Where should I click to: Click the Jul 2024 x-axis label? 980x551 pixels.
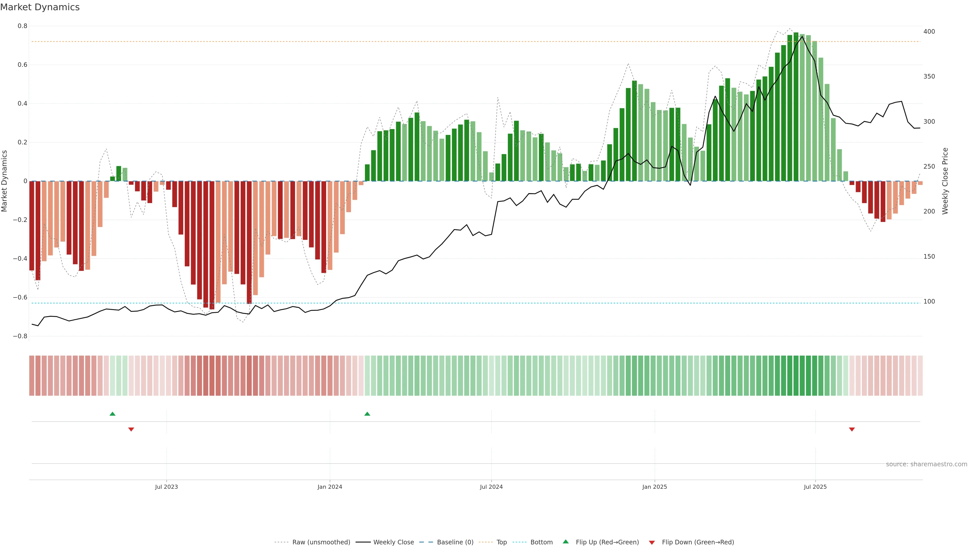click(x=491, y=487)
